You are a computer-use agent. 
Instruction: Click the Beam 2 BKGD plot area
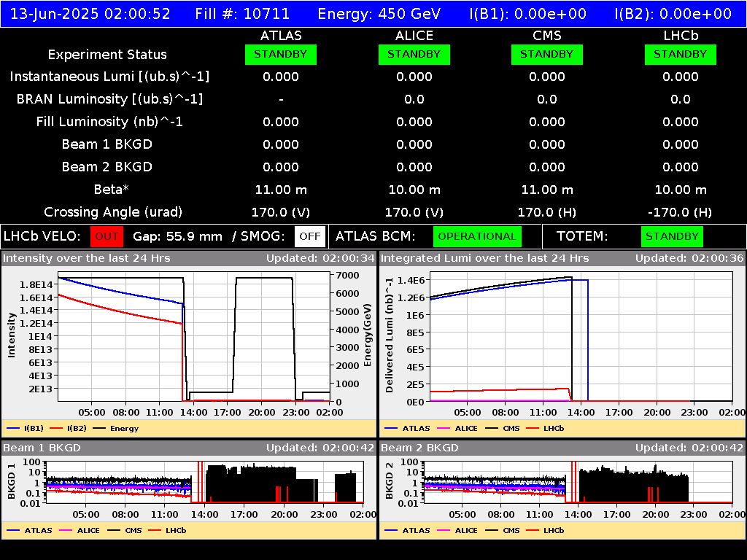click(x=578, y=482)
